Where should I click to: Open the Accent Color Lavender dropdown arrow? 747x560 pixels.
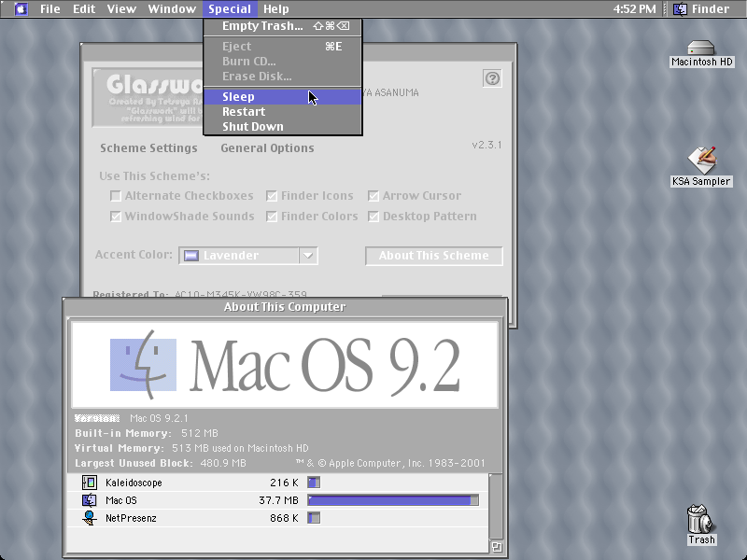308,256
